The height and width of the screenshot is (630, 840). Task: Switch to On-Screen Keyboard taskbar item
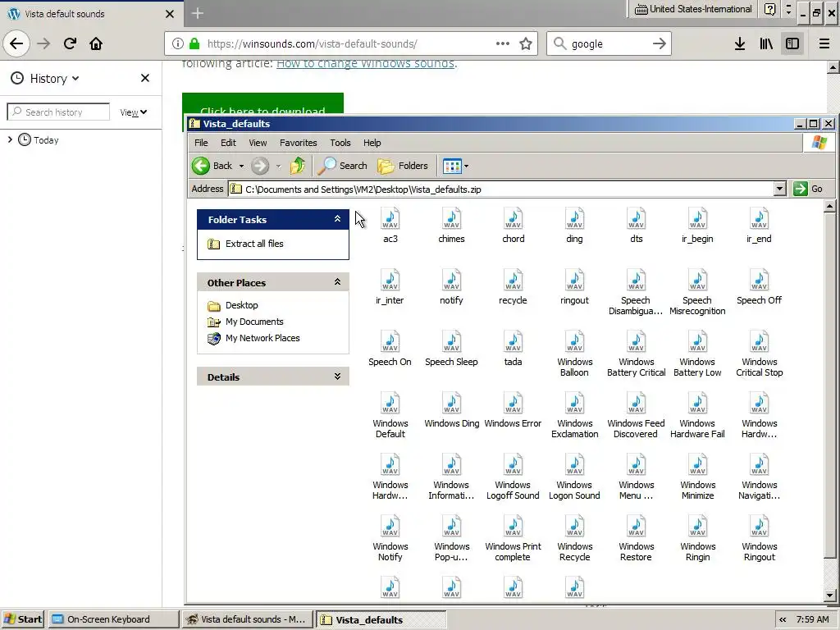coord(114,619)
